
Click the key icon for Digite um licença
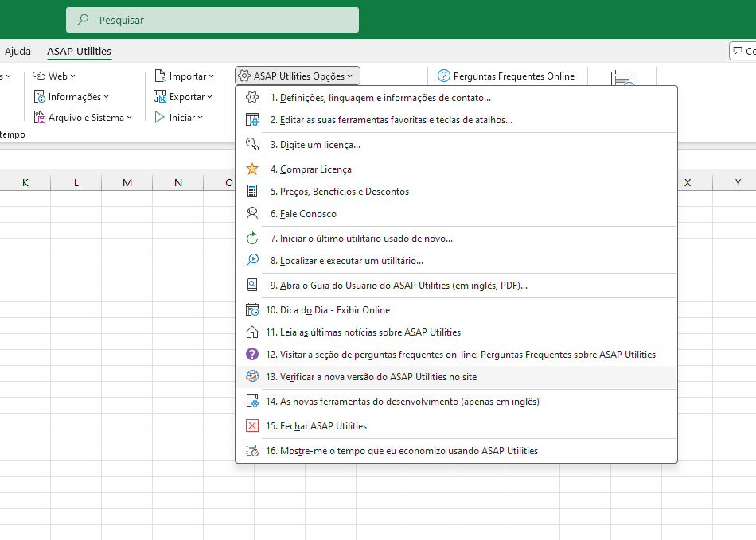coord(252,144)
